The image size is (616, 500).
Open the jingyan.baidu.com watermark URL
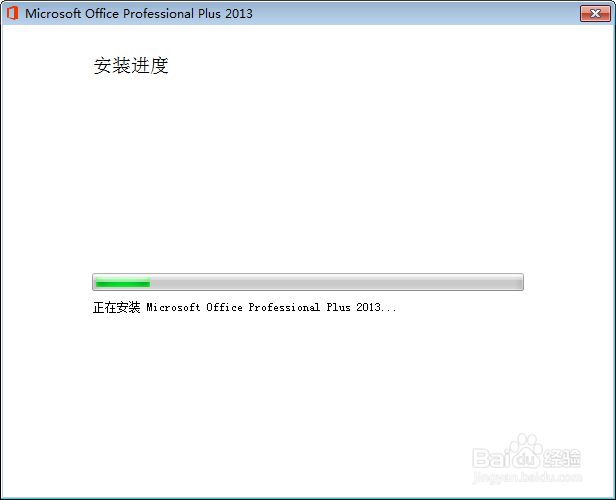coord(527,478)
